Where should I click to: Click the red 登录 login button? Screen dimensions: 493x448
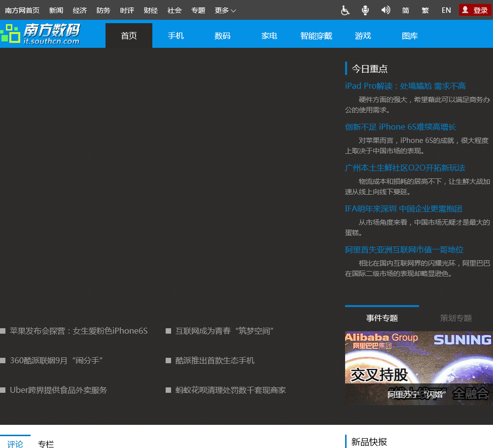475,10
